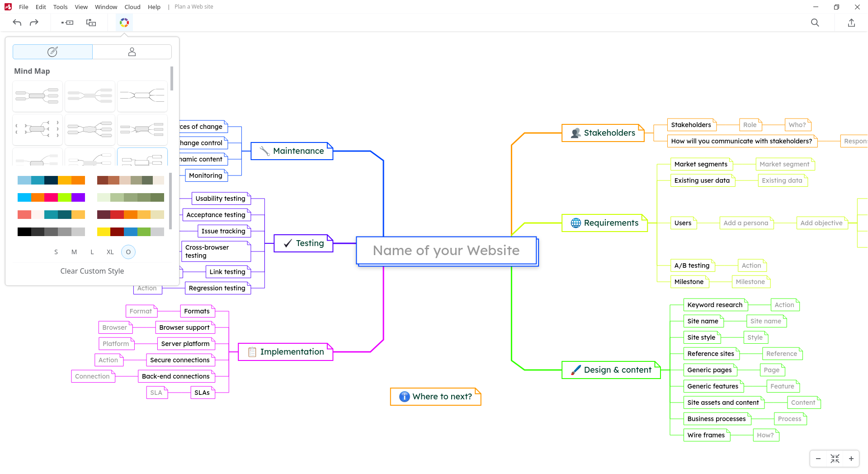868x474 pixels.
Task: Click the Undo arrow icon
Action: (x=17, y=23)
